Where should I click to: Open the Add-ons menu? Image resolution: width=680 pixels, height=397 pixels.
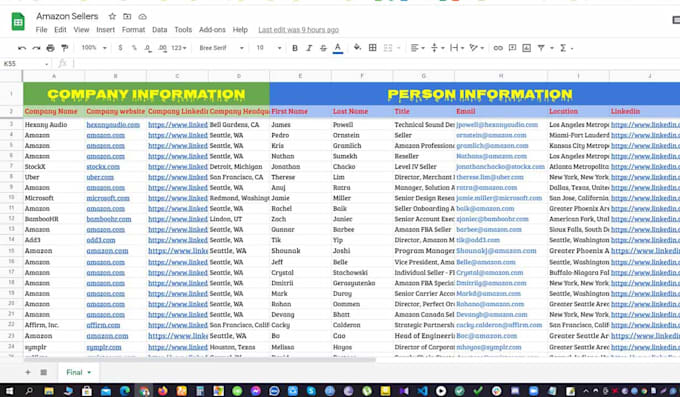click(212, 30)
